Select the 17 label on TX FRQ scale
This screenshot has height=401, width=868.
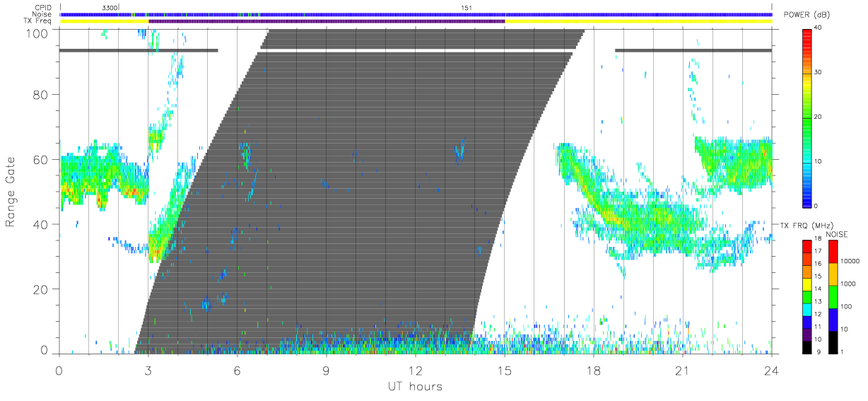819,251
